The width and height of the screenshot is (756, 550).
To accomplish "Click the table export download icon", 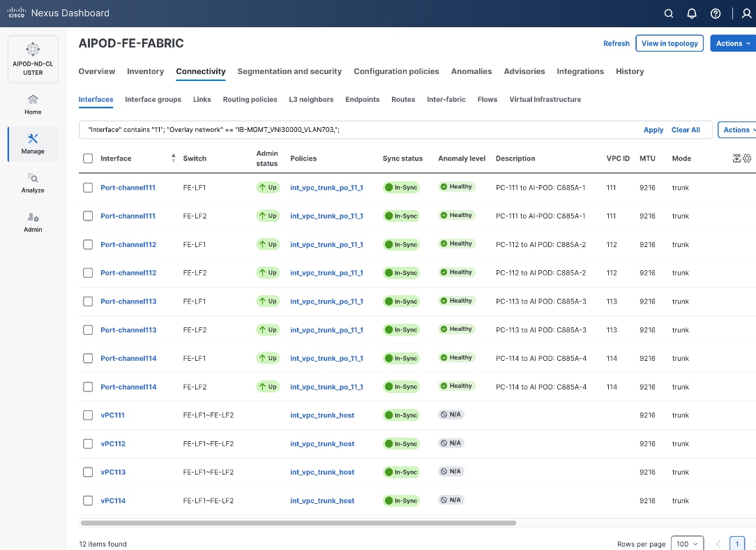I will pos(736,158).
